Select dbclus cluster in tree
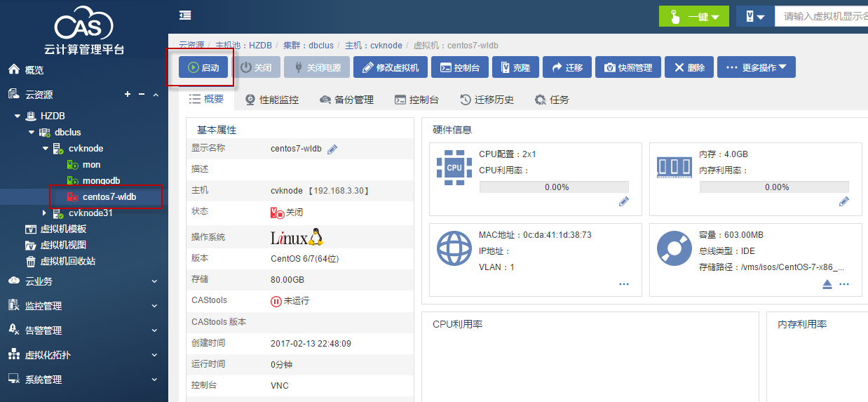This screenshot has height=402, width=868. tap(68, 132)
